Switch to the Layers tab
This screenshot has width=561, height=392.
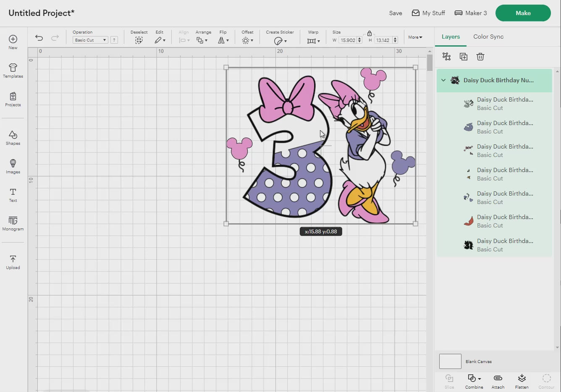[x=451, y=37]
